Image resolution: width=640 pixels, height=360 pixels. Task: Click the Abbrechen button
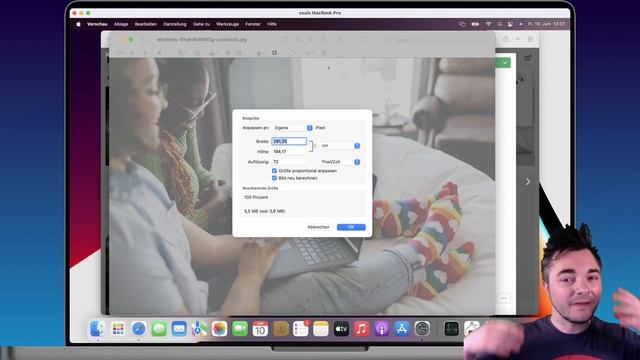coord(318,227)
